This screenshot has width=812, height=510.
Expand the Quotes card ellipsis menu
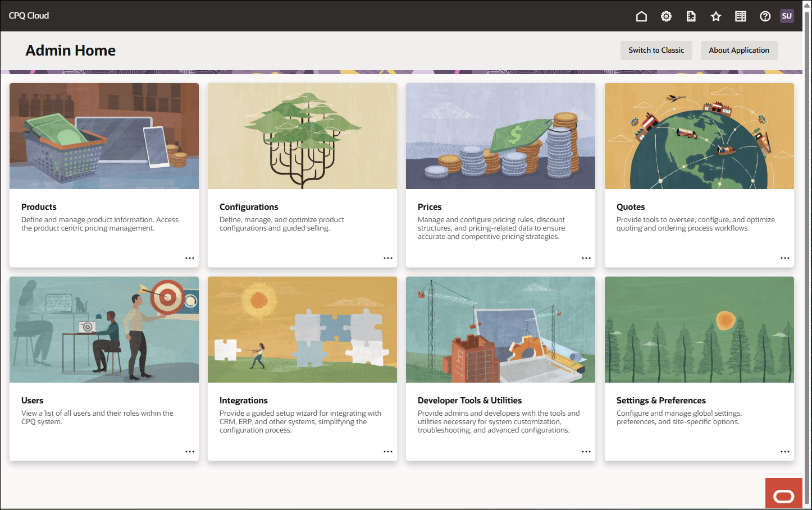(785, 258)
